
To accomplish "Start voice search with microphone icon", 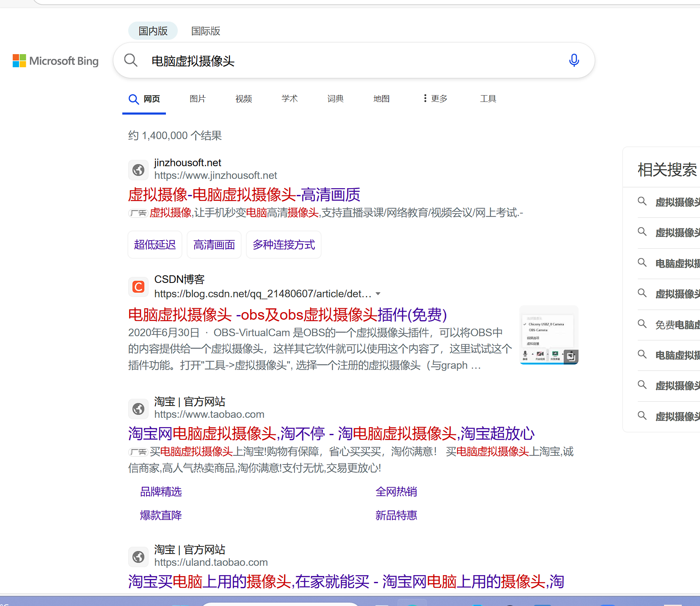I will pos(574,60).
